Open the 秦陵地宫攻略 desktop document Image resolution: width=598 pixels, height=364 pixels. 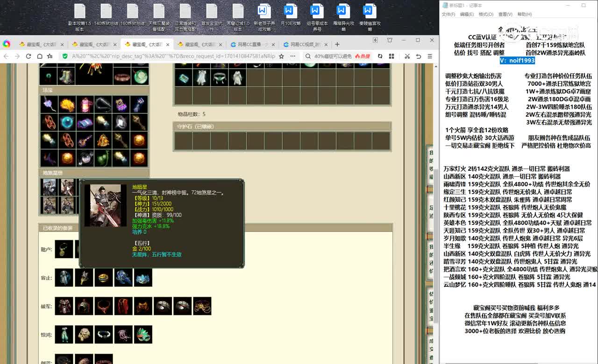[x=370, y=18]
